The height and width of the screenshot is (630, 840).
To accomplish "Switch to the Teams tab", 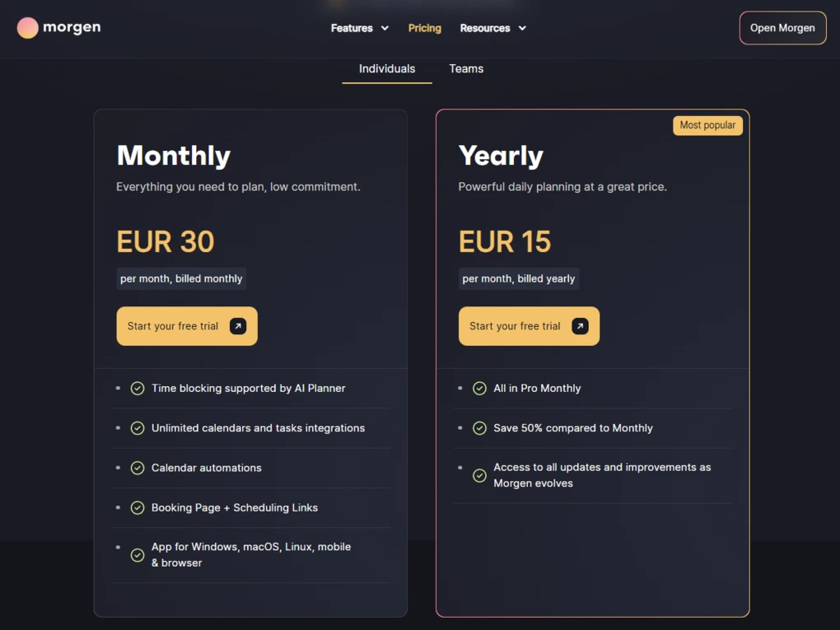I will pos(465,69).
